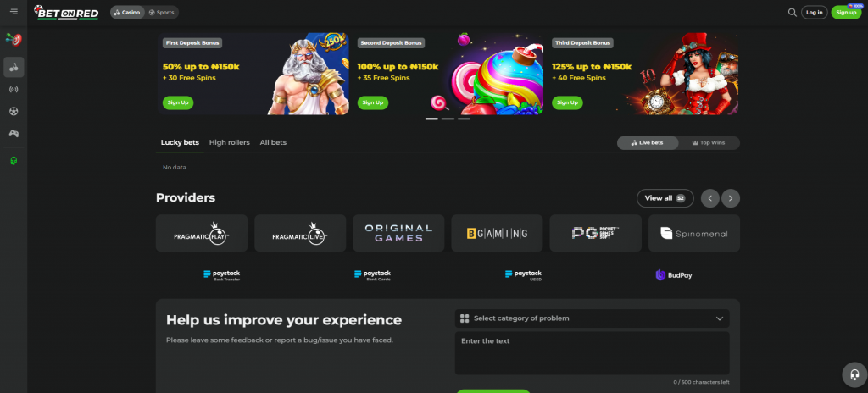
Task: Open Original Games provider card
Action: [398, 233]
